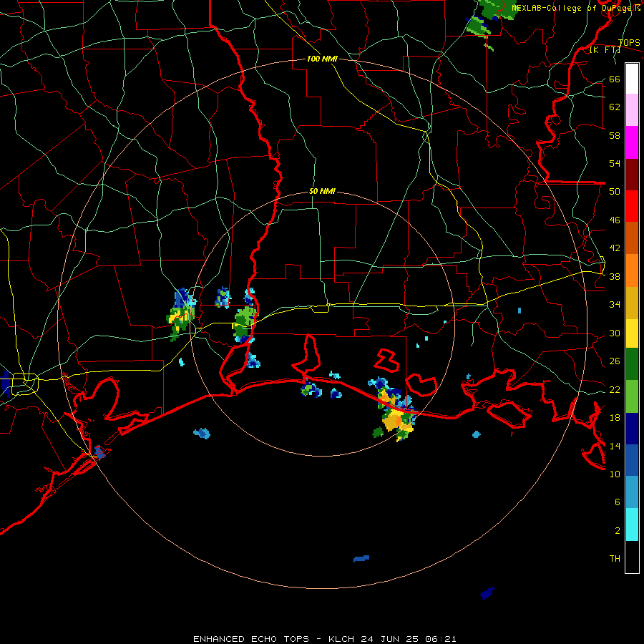Click the black TH threshold legend block
The image size is (644, 644).
pos(632,557)
